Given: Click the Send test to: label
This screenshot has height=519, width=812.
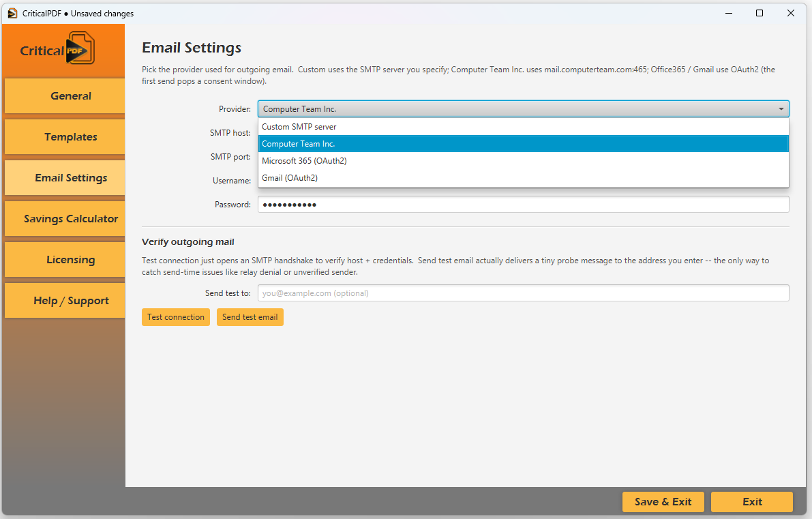Looking at the screenshot, I should point(228,293).
